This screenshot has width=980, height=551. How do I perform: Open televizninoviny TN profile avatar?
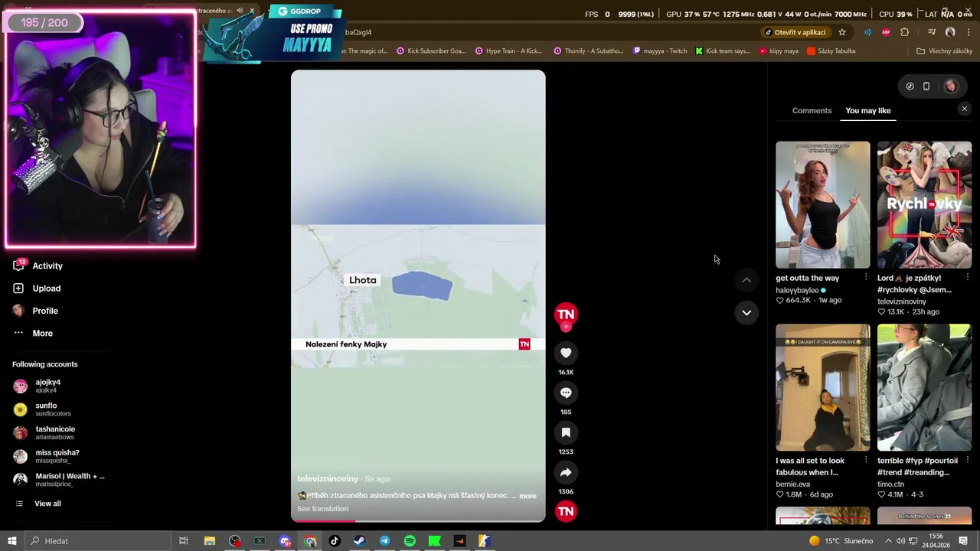(566, 314)
